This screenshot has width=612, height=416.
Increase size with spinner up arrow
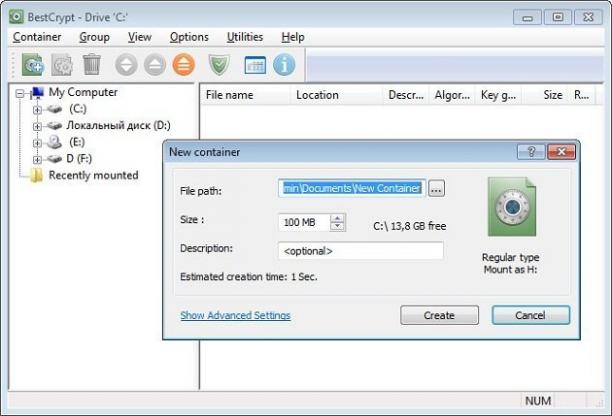tap(338, 218)
